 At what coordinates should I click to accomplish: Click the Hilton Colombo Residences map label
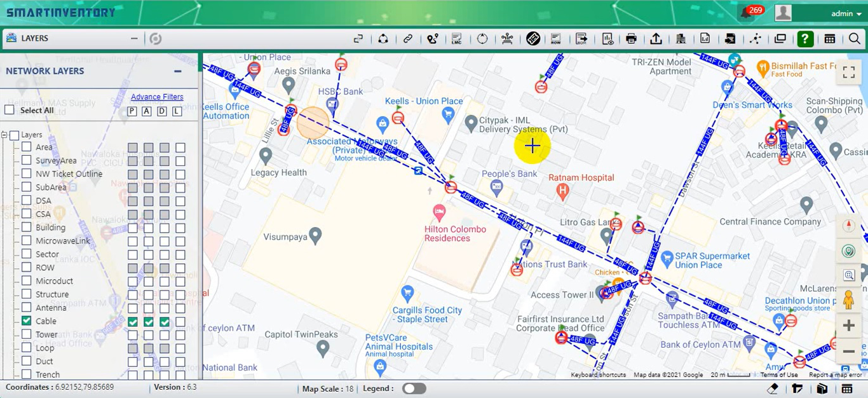pyautogui.click(x=456, y=234)
